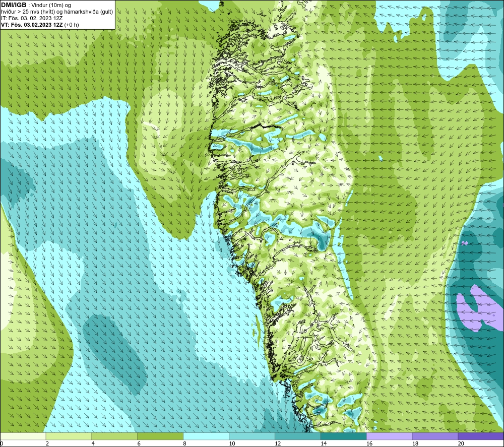The image size is (504, 447).
Task: Click legend scale label '10'
Action: [x=232, y=443]
